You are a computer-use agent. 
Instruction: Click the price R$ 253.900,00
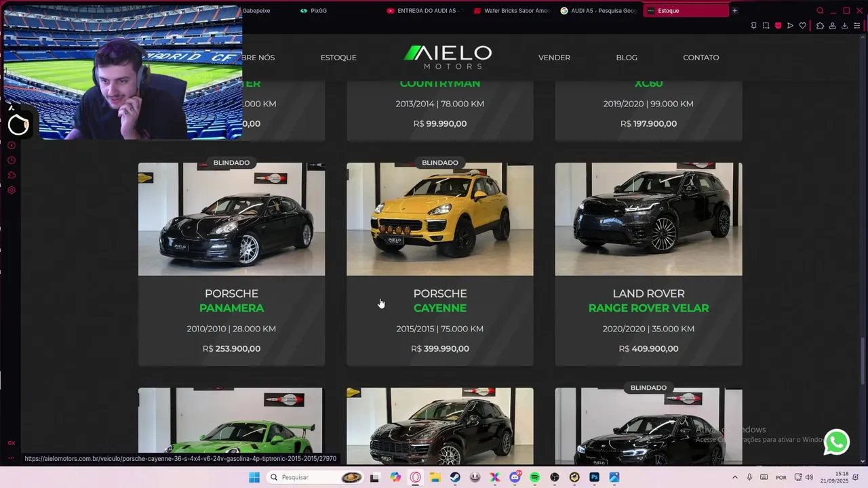tap(231, 348)
